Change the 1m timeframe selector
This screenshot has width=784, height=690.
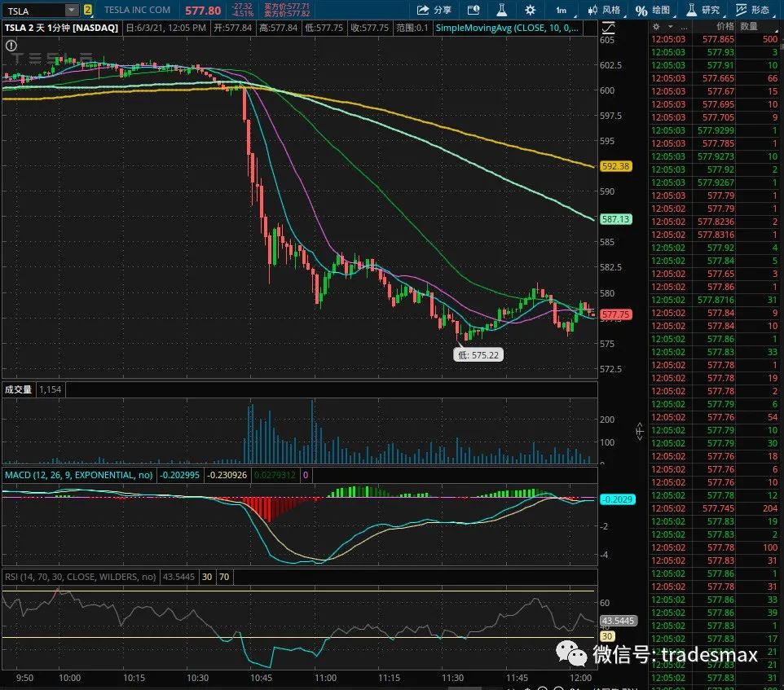pyautogui.click(x=561, y=10)
